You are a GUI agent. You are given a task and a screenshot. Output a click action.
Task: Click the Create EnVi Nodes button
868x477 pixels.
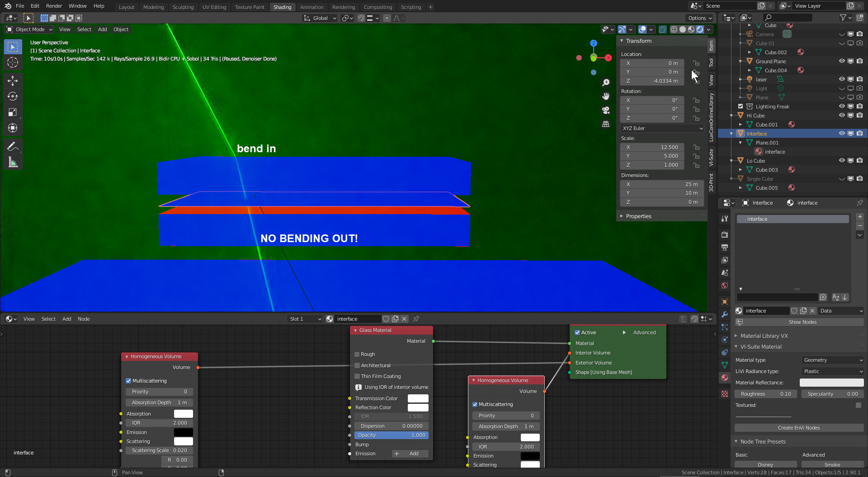point(798,428)
